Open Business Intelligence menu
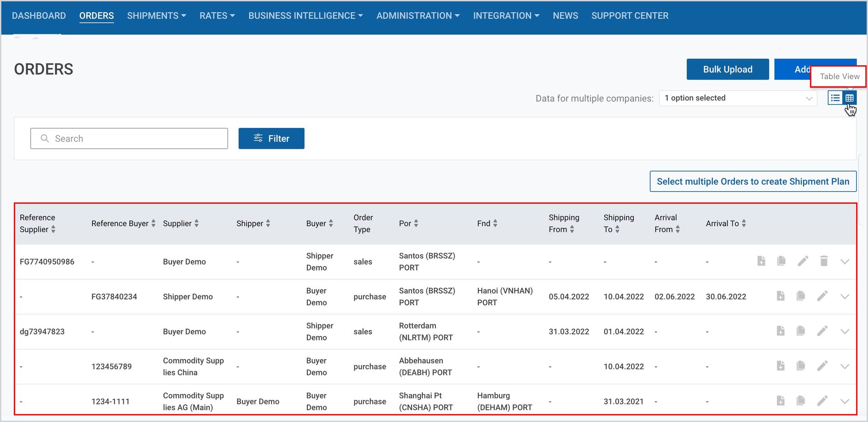The height and width of the screenshot is (422, 868). [x=306, y=16]
